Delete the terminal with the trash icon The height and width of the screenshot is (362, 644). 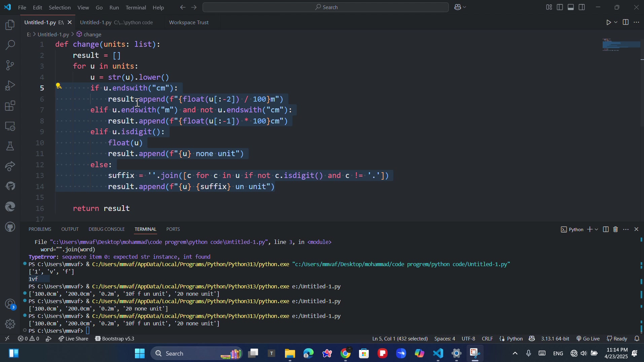tap(616, 229)
